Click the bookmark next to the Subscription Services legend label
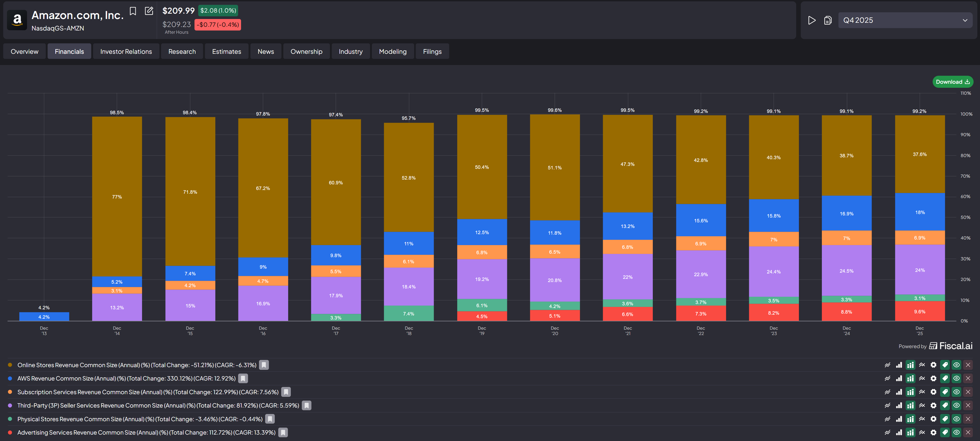The width and height of the screenshot is (980, 441). (x=286, y=392)
